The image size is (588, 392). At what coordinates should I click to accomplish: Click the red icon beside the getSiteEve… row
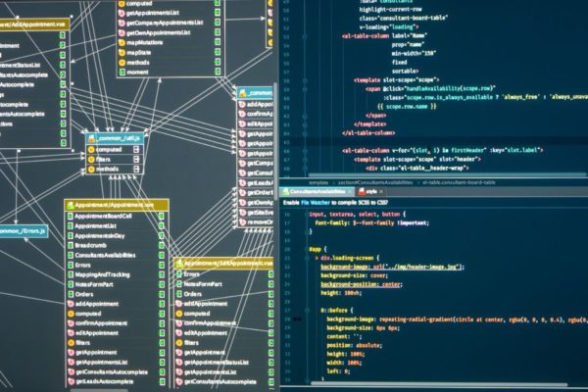pyautogui.click(x=242, y=213)
